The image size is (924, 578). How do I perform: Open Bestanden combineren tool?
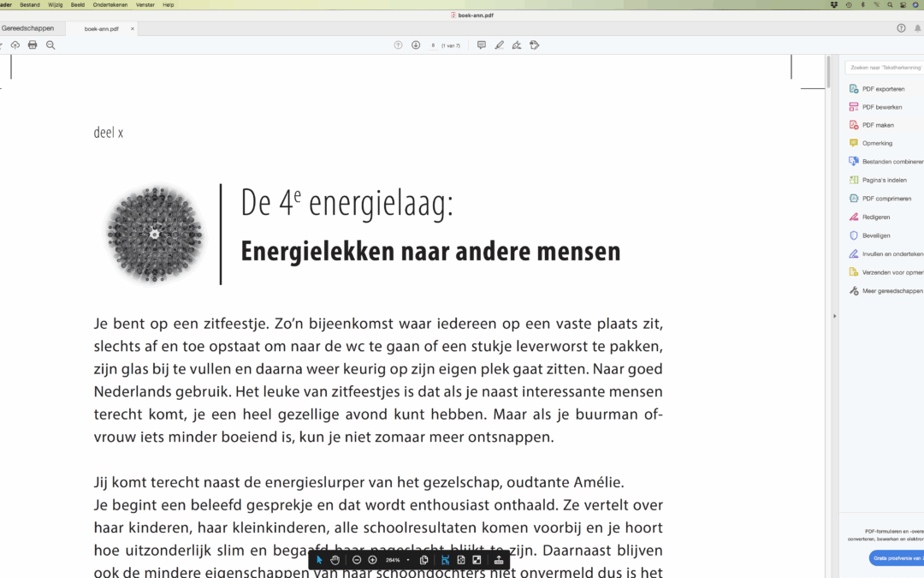(885, 162)
